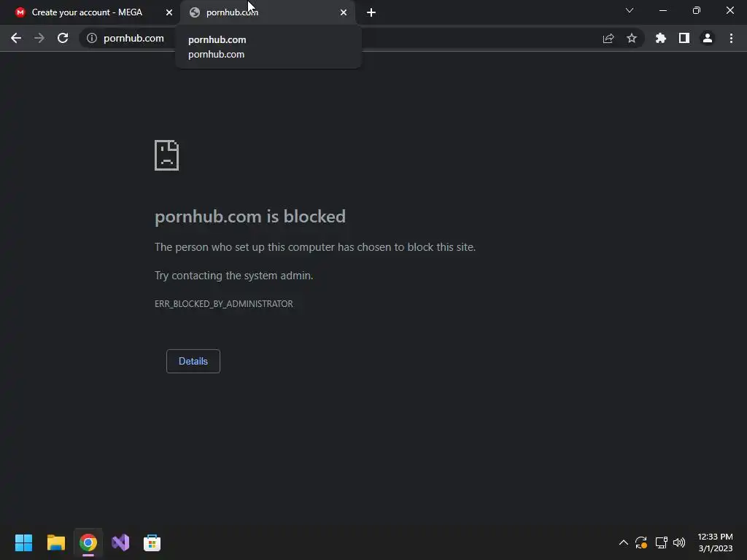This screenshot has height=560, width=747.
Task: Go back to the previous page
Action: (16, 38)
